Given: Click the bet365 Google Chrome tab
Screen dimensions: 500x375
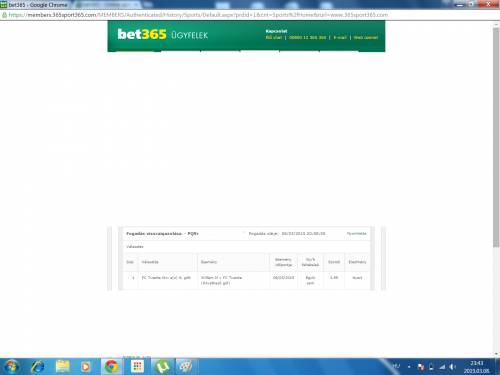Looking at the screenshot, I should click(x=37, y=5).
